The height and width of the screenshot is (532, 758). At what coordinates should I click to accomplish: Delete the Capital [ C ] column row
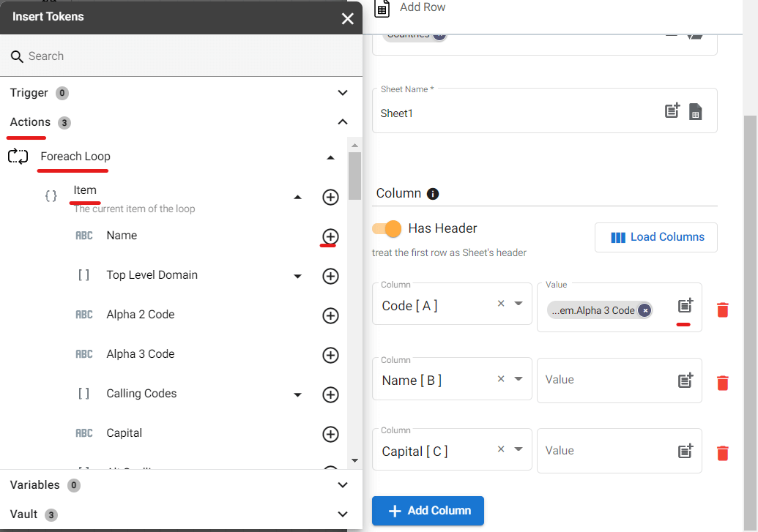pos(723,453)
